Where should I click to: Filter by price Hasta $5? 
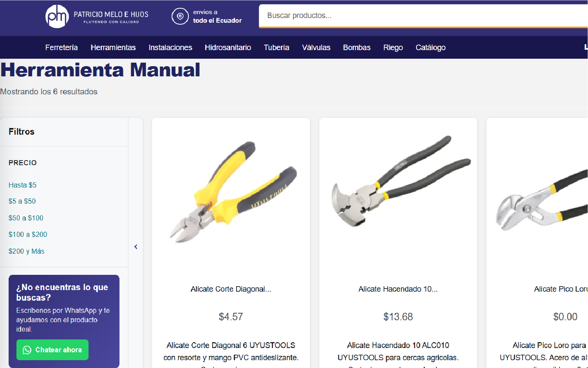click(x=22, y=185)
